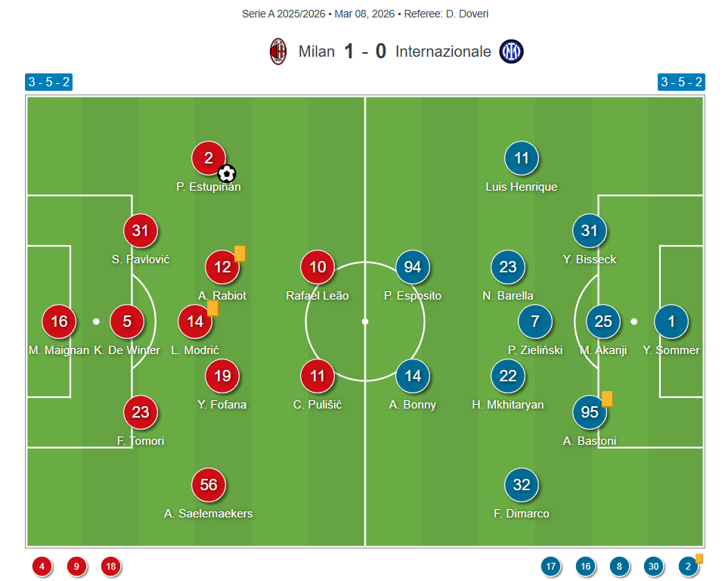Select Inter substitute number 30 marker
This screenshot has width=728, height=581.
click(x=654, y=566)
